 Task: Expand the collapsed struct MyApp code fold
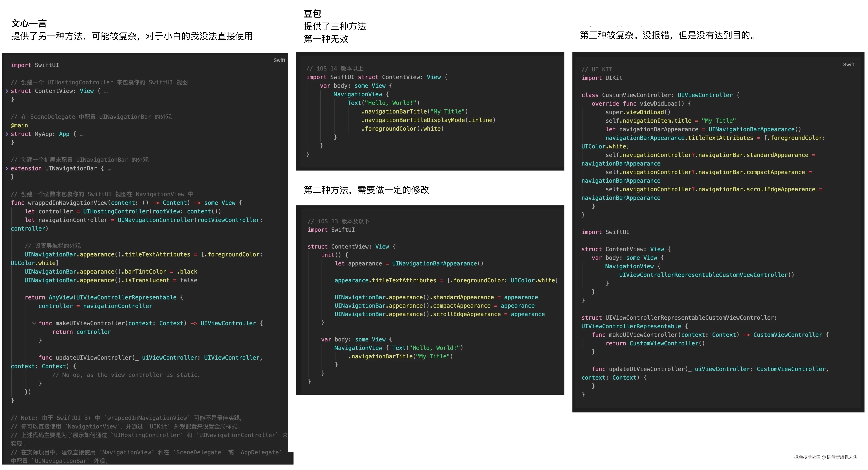click(7, 134)
